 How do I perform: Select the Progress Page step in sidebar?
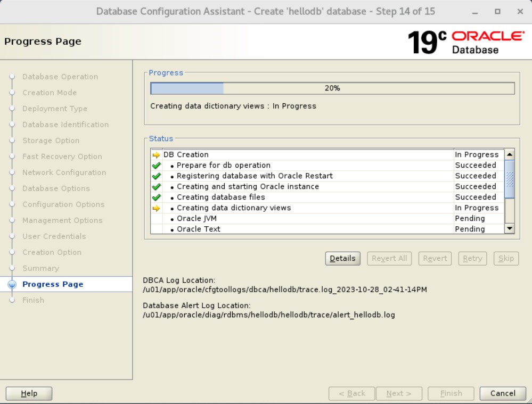(x=53, y=284)
